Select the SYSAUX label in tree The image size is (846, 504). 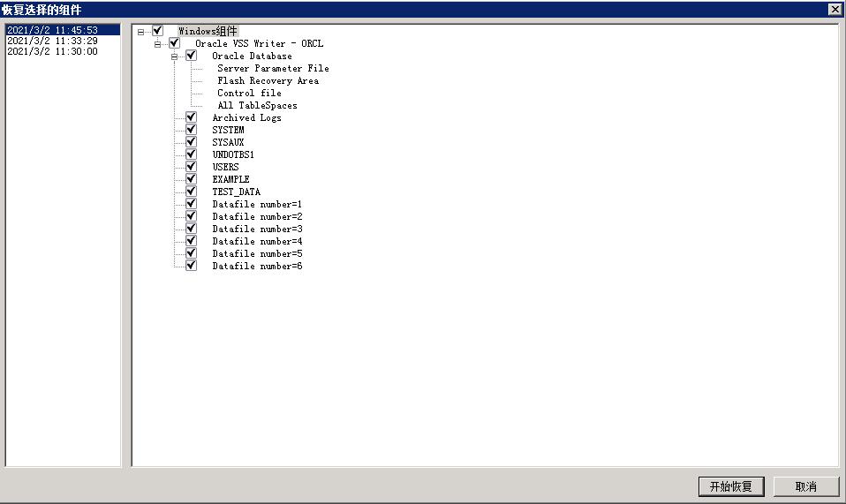228,142
